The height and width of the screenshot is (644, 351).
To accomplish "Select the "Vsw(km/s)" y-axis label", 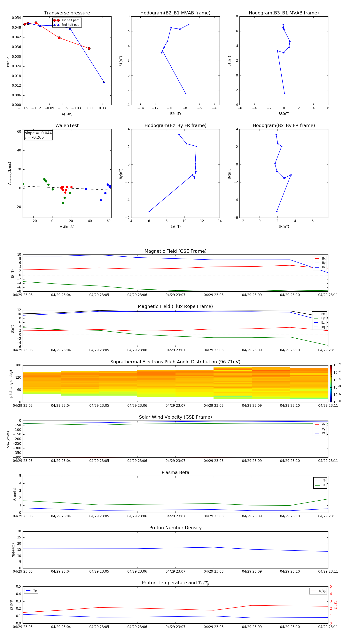I will point(8,439).
